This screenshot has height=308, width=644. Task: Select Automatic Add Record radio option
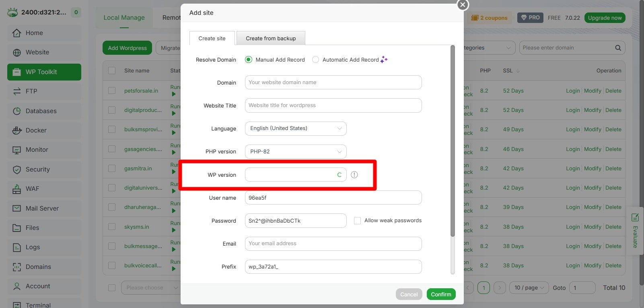click(x=316, y=60)
